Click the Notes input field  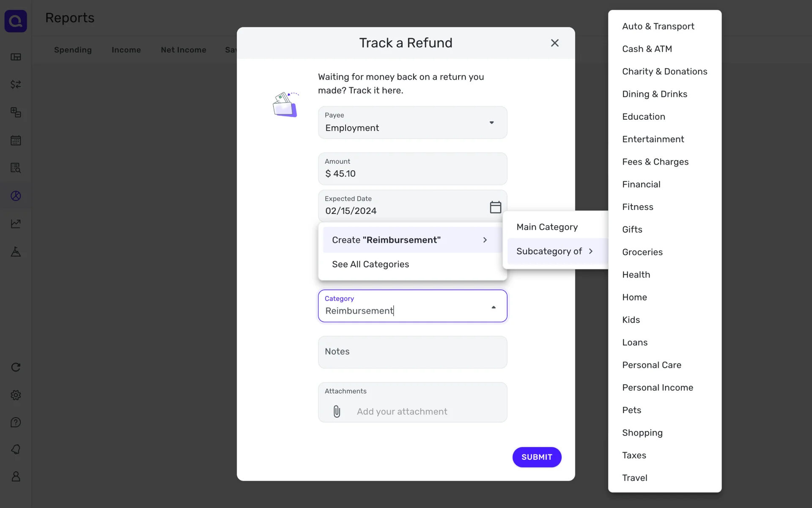coord(412,352)
